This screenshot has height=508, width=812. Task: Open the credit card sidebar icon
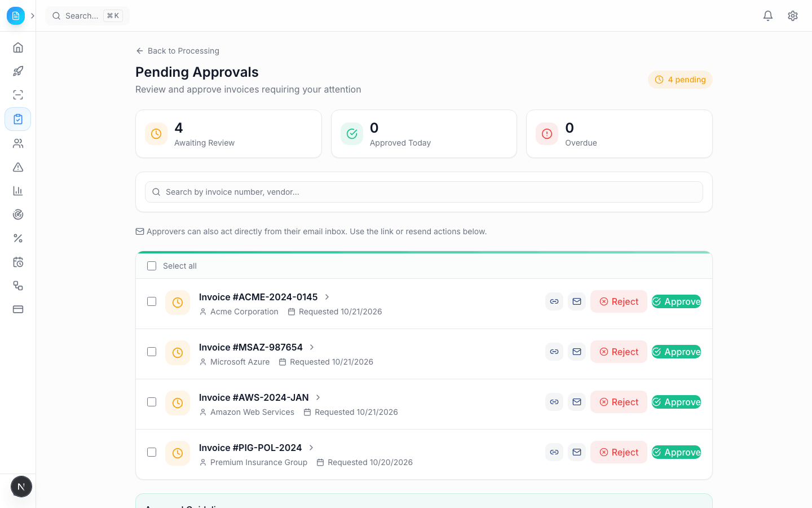(18, 309)
